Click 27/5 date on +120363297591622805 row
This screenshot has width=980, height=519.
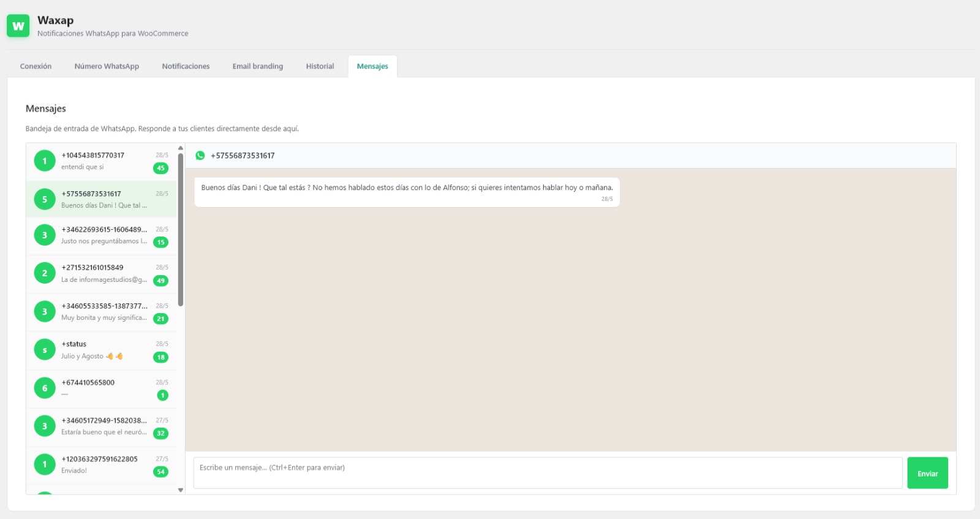(x=162, y=459)
